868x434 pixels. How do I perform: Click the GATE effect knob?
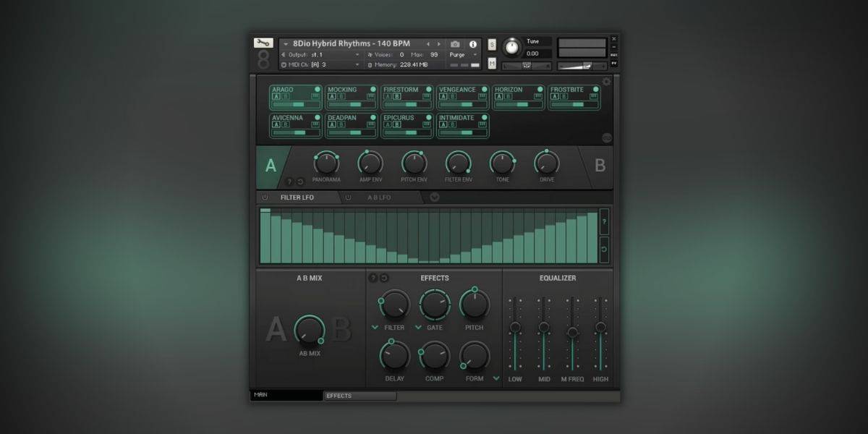pos(435,305)
